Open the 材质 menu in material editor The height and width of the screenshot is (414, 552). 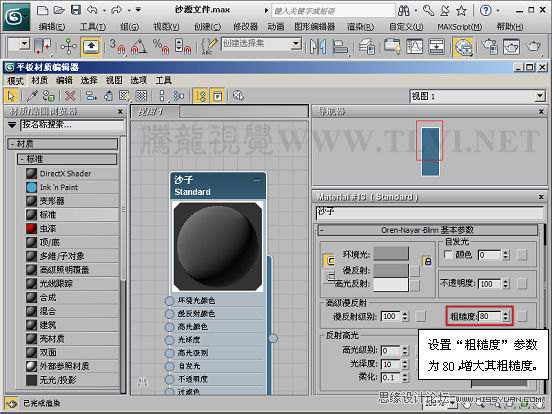pos(39,80)
